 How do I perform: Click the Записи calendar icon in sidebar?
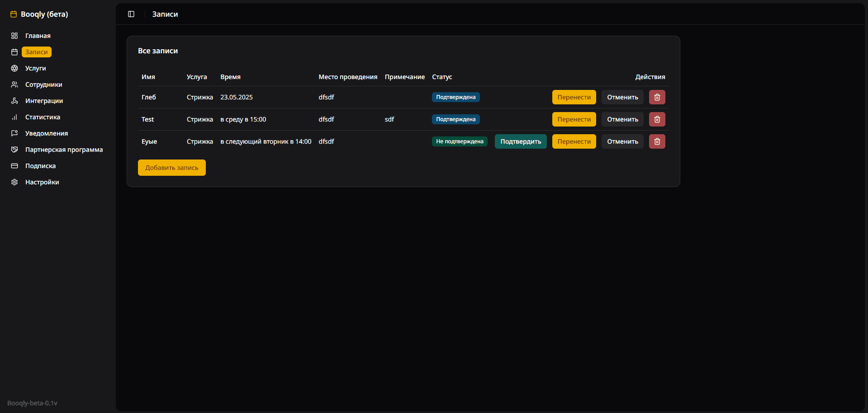tap(14, 52)
